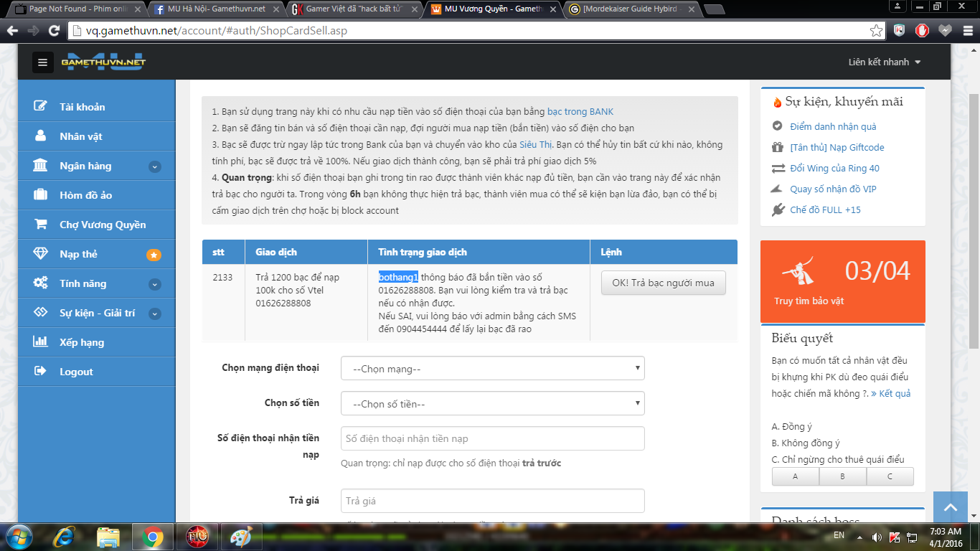980x551 pixels.
Task: Click the Số điện thoại nhận tiền nạp field
Action: [x=492, y=438]
